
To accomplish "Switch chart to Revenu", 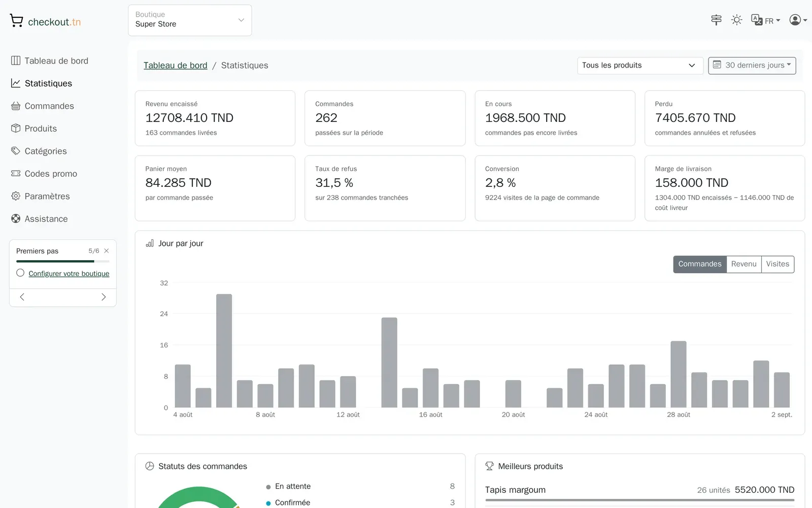I will coord(744,264).
